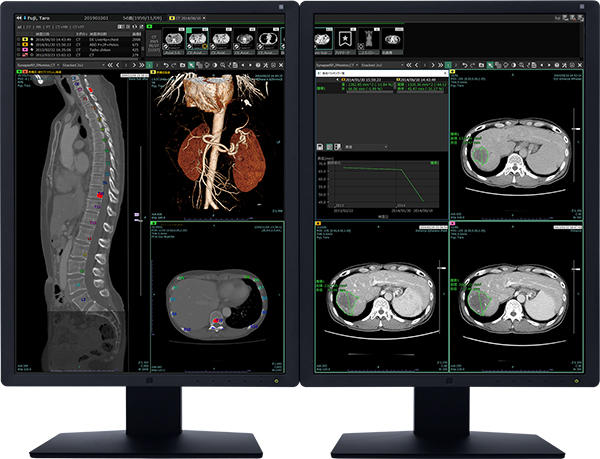Open the CT 2014/06/10 study tab
The width and height of the screenshot is (600, 459).
click(x=188, y=18)
